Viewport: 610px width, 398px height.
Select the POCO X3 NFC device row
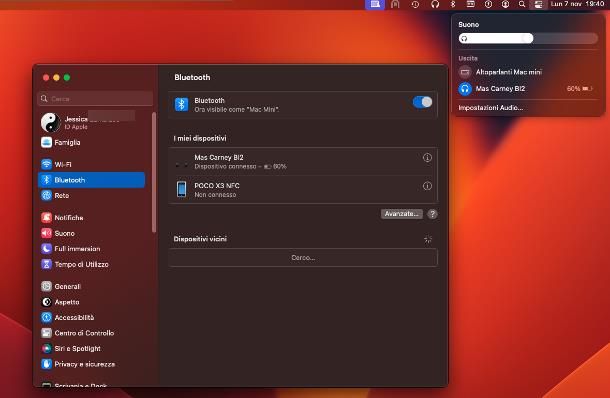click(303, 189)
